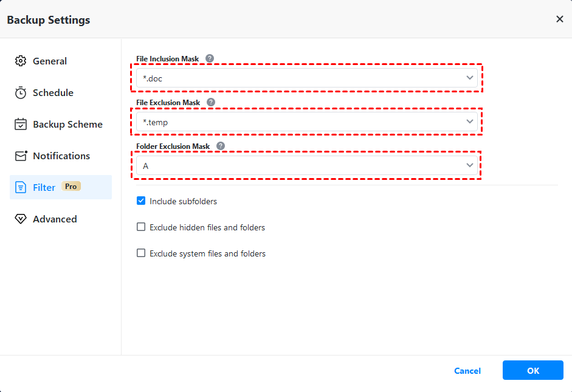Open the Backup Scheme section
The height and width of the screenshot is (392, 572).
tap(67, 124)
